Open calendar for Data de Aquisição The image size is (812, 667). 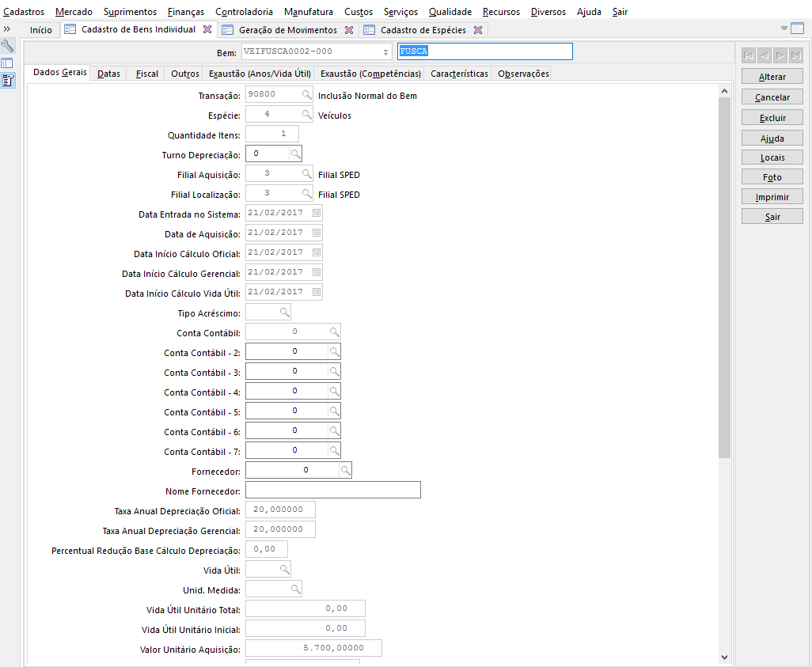(x=317, y=233)
